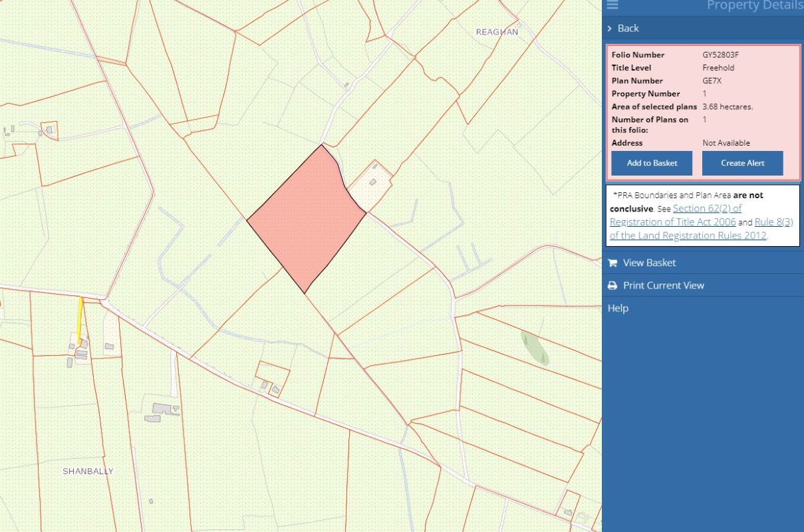Click the green wooded area on the map
Image resolution: width=804 pixels, height=532 pixels.
pyautogui.click(x=535, y=346)
